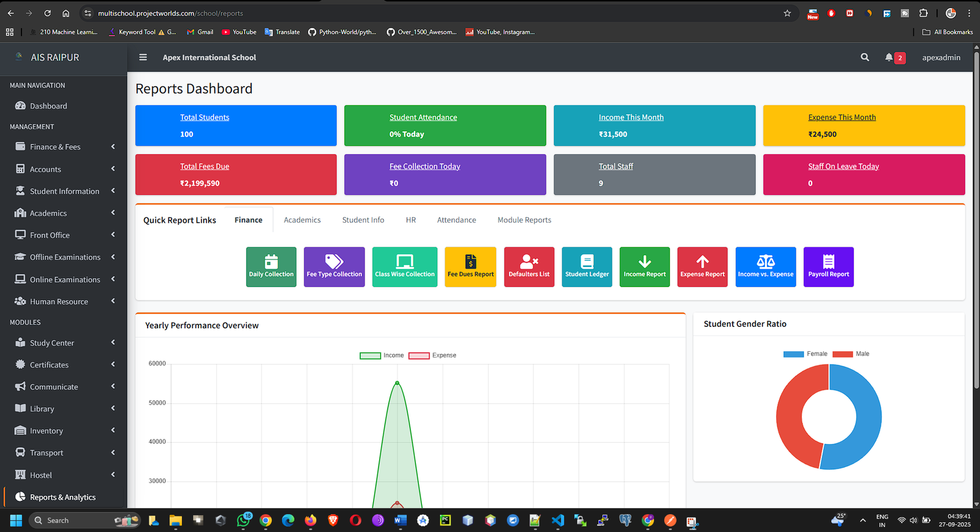This screenshot has width=980, height=532.
Task: Open the Fee Dues Report tile
Action: pos(470,267)
